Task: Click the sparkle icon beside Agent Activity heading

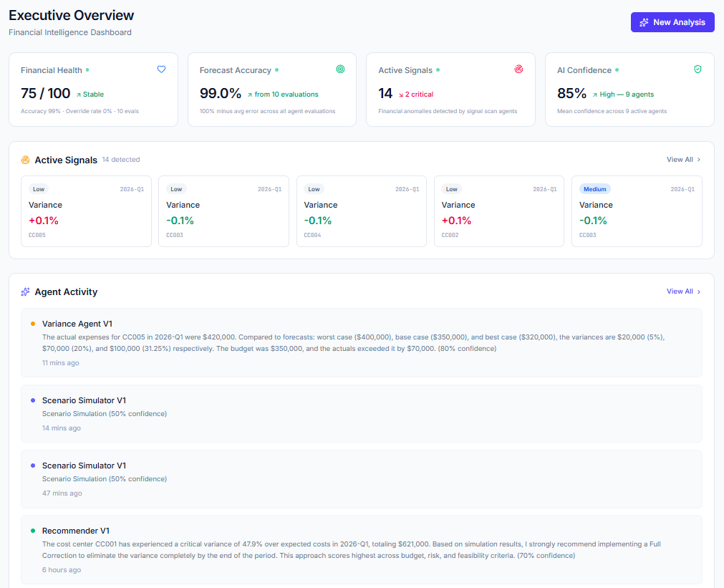Action: click(24, 291)
